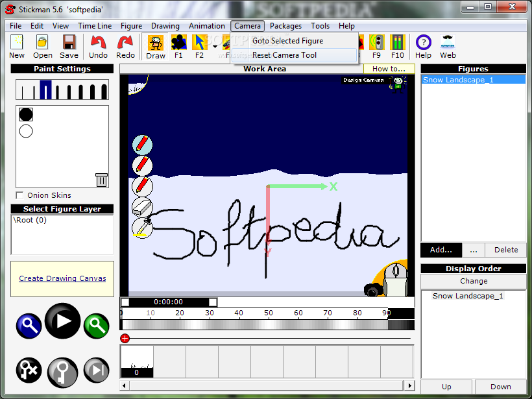
Task: Activate the Draw mode tool
Action: click(156, 47)
